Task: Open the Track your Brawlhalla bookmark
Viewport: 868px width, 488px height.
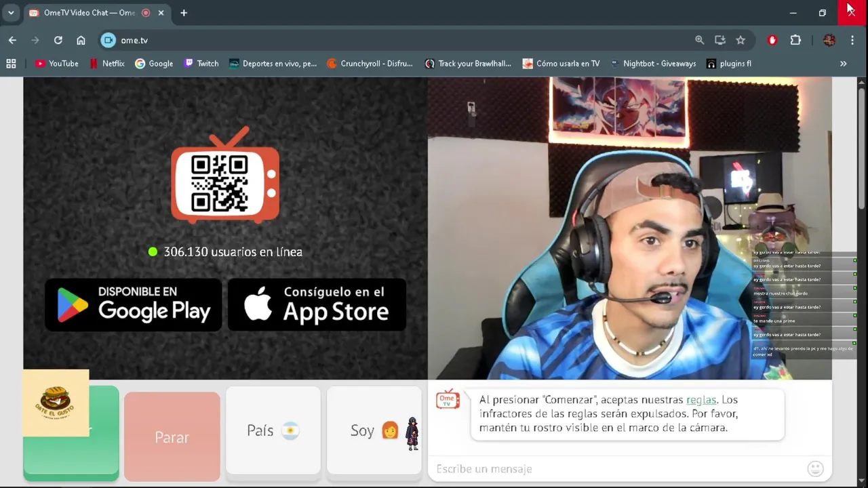Action: (468, 64)
